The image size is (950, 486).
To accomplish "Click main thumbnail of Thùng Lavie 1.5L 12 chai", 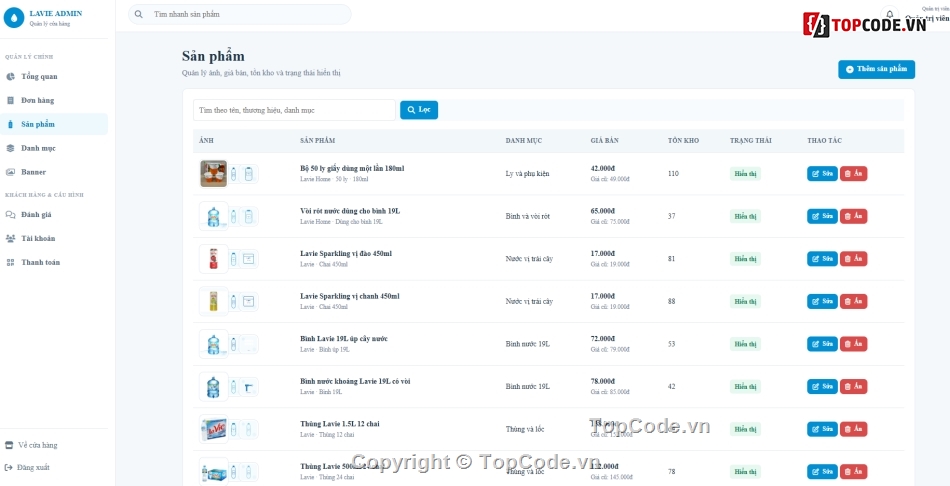I will click(x=213, y=429).
